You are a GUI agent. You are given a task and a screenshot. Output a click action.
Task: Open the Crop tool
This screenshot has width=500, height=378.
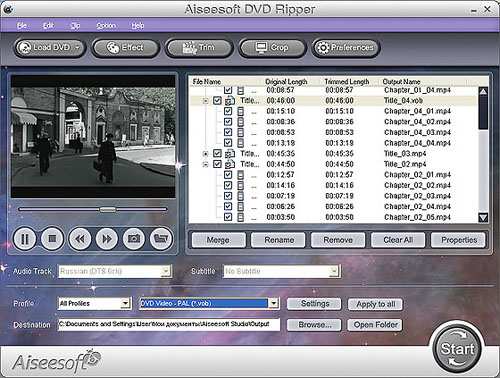[272, 48]
